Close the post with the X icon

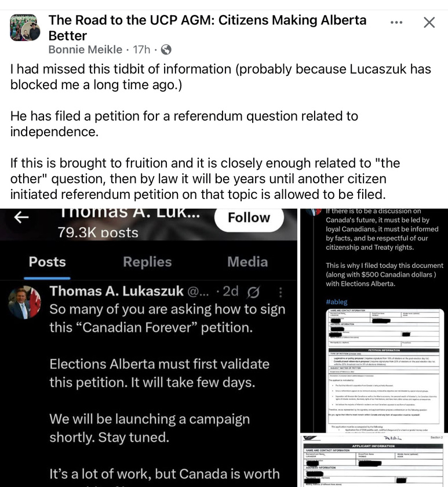tap(429, 23)
